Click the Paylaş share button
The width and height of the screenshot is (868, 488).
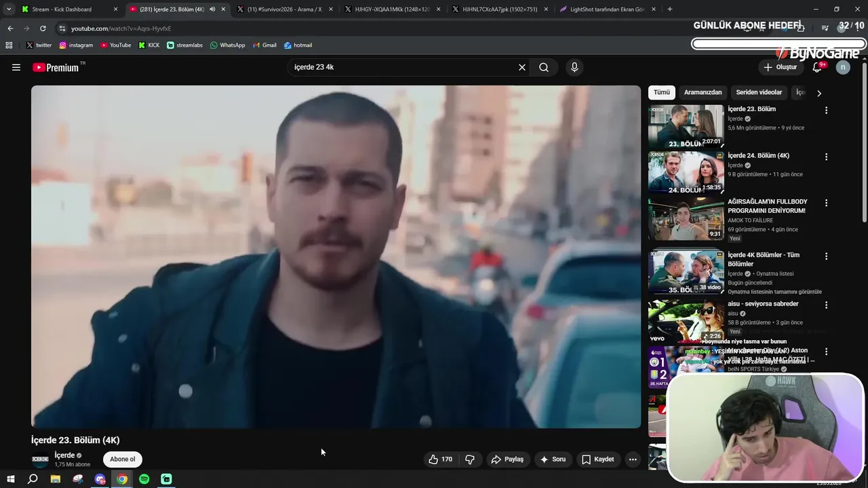(507, 460)
